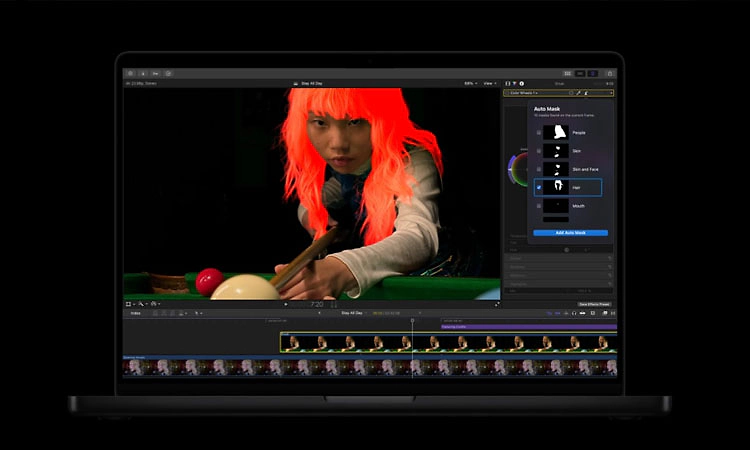The image size is (750, 450).
Task: Open the Color inspector triangle icon
Action: click(x=515, y=84)
